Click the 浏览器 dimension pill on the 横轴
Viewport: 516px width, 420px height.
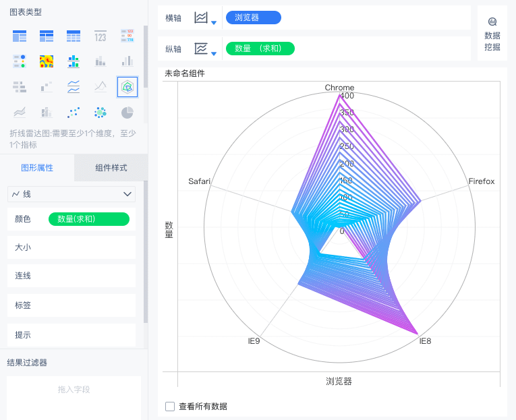[254, 18]
